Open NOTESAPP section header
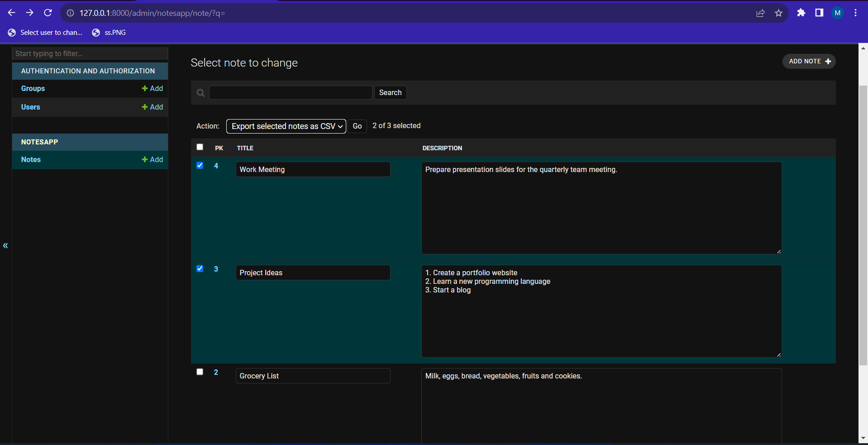Screen dimensions: 868x445 tap(40, 142)
